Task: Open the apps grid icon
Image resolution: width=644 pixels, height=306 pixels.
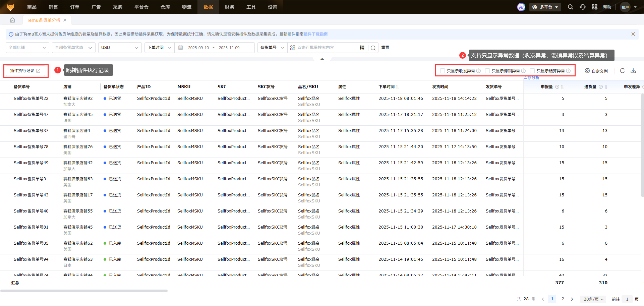Action: [x=594, y=7]
